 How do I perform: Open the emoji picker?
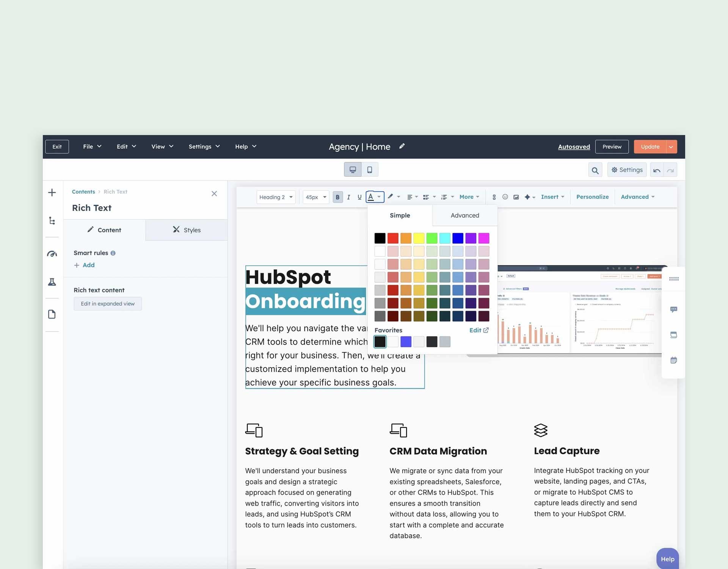point(505,197)
